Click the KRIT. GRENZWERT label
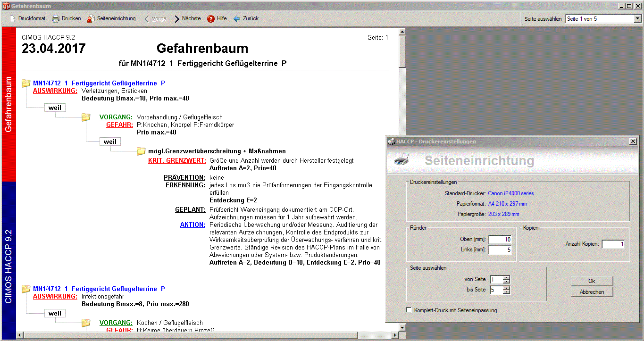The width and height of the screenshot is (644, 341). pyautogui.click(x=177, y=160)
